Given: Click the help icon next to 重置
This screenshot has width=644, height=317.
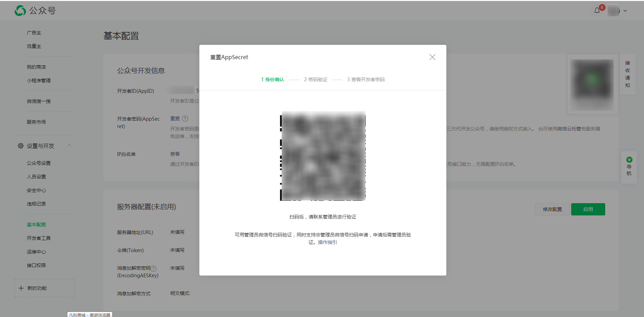Looking at the screenshot, I should pos(185,119).
